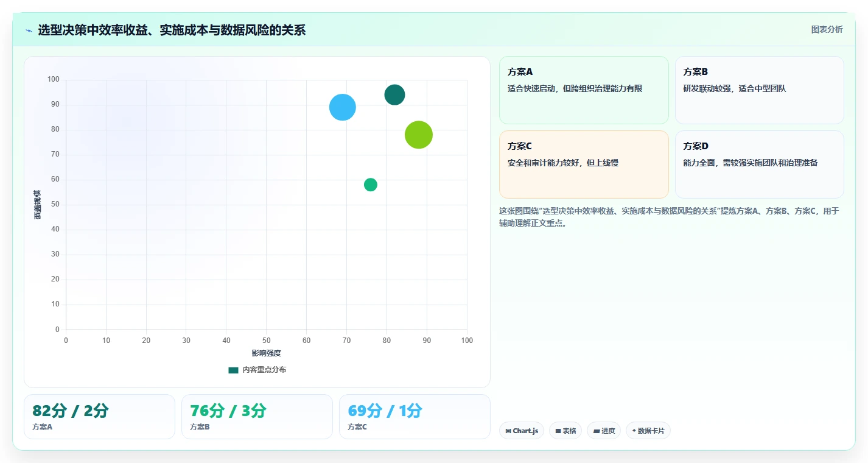Screen dimensions: 868x463
Task: Click the lightning icon beside the title
Action: (29, 30)
